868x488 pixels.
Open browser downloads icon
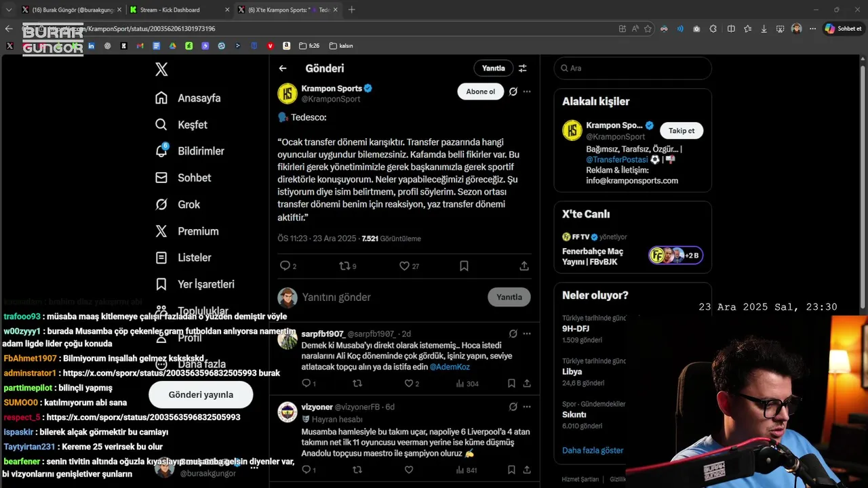click(x=764, y=28)
